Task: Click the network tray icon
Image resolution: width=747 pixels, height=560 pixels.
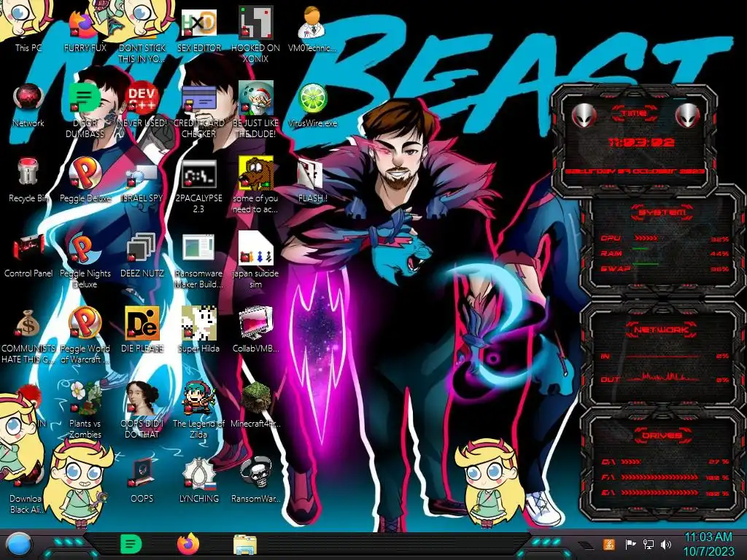Action: 649,544
